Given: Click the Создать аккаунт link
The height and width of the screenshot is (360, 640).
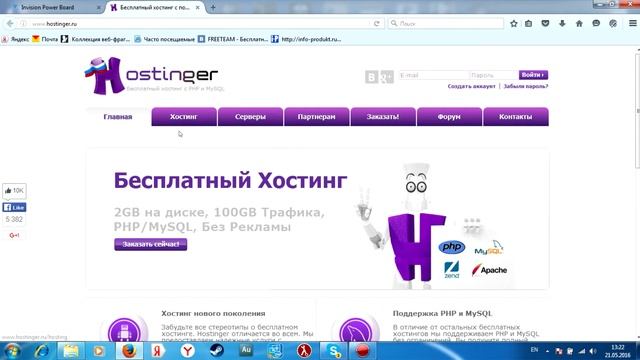Looking at the screenshot, I should click(x=471, y=87).
